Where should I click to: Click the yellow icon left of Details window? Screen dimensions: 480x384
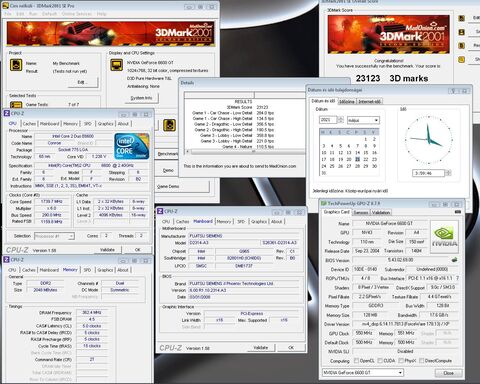pyautogui.click(x=170, y=125)
